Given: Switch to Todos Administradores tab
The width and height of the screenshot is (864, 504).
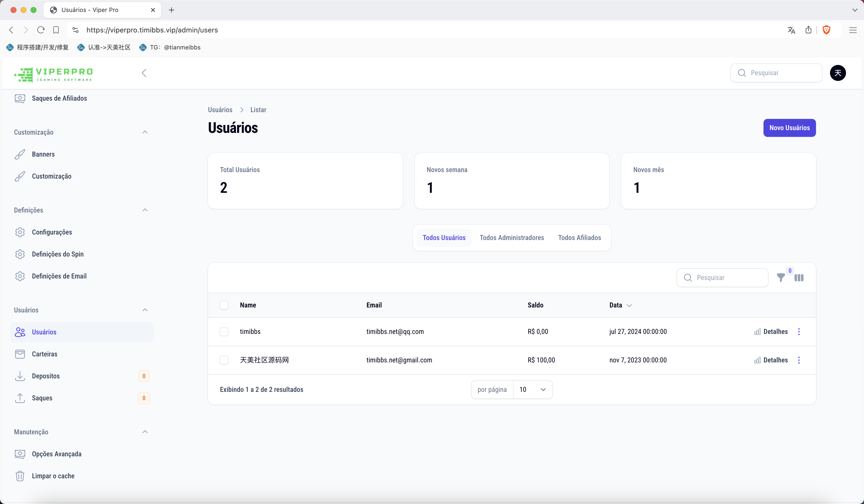Looking at the screenshot, I should (x=511, y=238).
